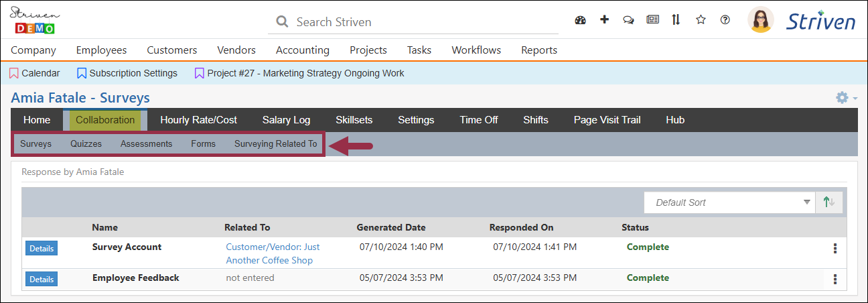Open the news feed icon
Image resolution: width=868 pixels, height=303 pixels.
(x=652, y=19)
